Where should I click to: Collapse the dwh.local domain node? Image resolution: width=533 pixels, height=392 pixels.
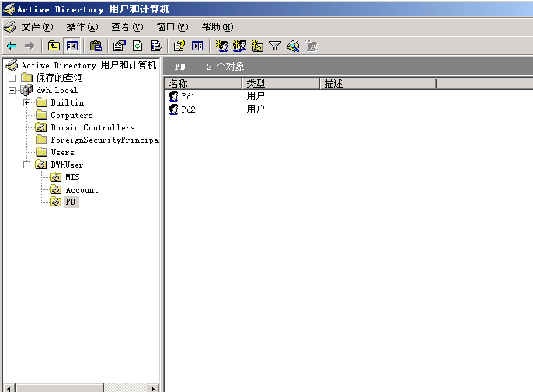pyautogui.click(x=12, y=90)
